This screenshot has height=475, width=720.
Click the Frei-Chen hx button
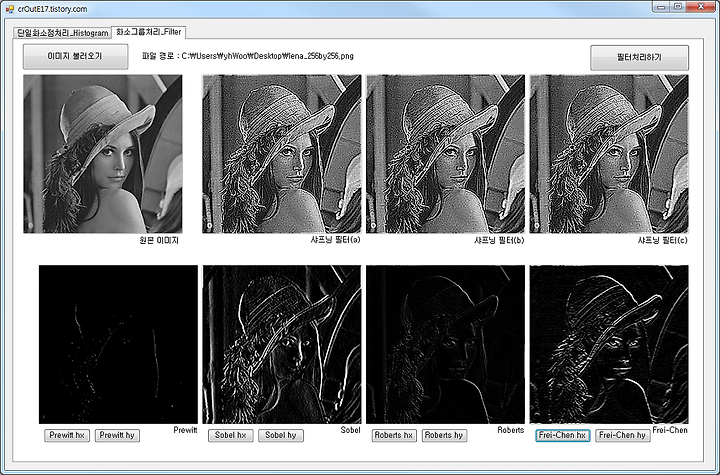coord(562,435)
